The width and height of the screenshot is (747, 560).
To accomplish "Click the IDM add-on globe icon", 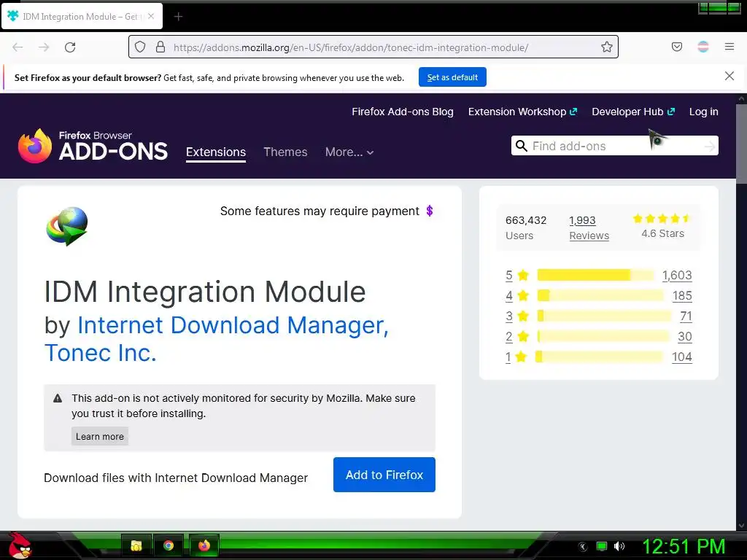I will [x=66, y=226].
